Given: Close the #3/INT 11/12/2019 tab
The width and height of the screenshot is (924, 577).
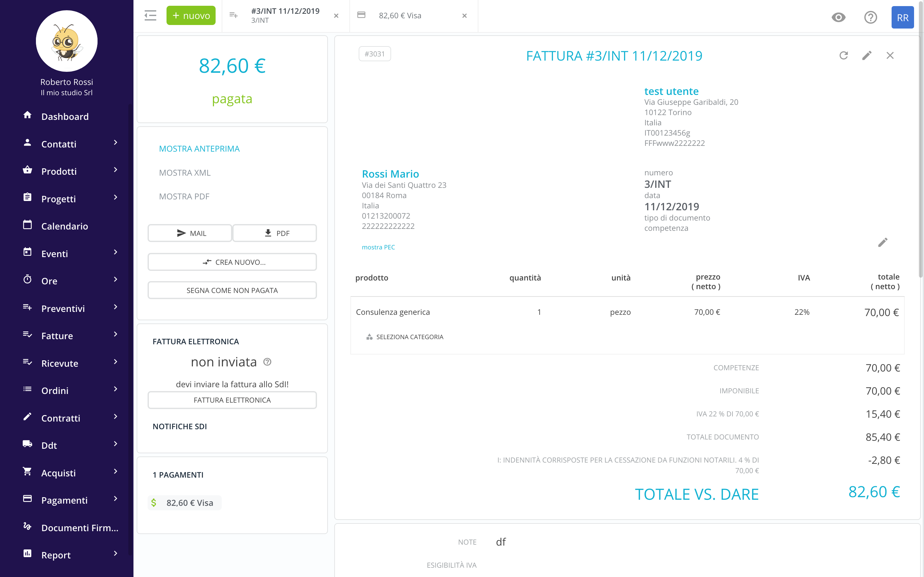Looking at the screenshot, I should pos(336,16).
